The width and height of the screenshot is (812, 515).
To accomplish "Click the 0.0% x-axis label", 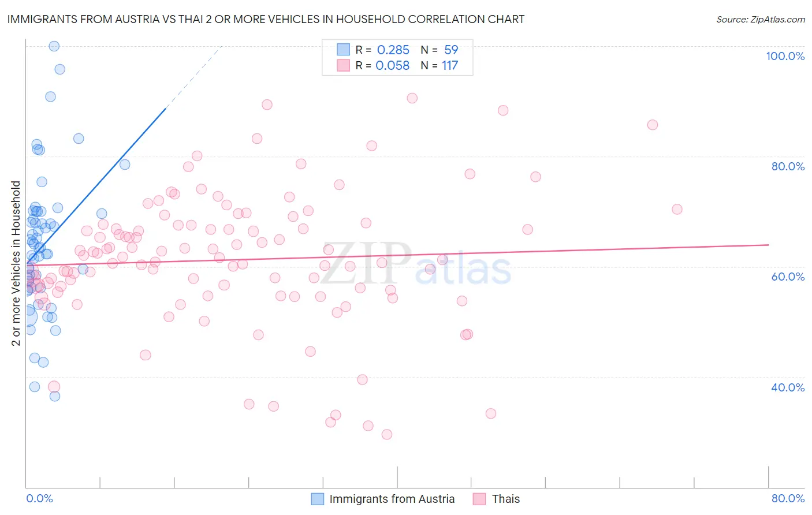I will [x=39, y=498].
